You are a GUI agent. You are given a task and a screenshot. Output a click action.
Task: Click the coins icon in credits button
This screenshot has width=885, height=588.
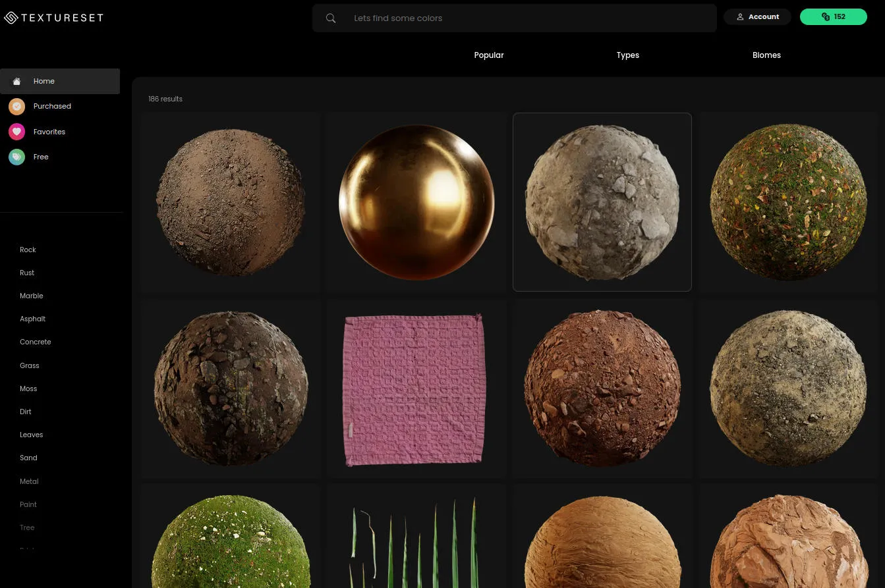(x=826, y=17)
